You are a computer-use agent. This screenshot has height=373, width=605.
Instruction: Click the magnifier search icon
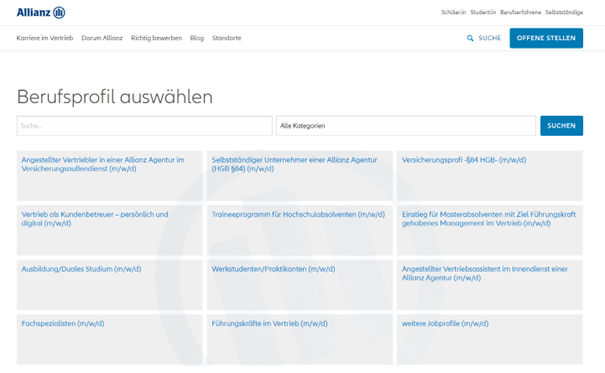coord(470,38)
